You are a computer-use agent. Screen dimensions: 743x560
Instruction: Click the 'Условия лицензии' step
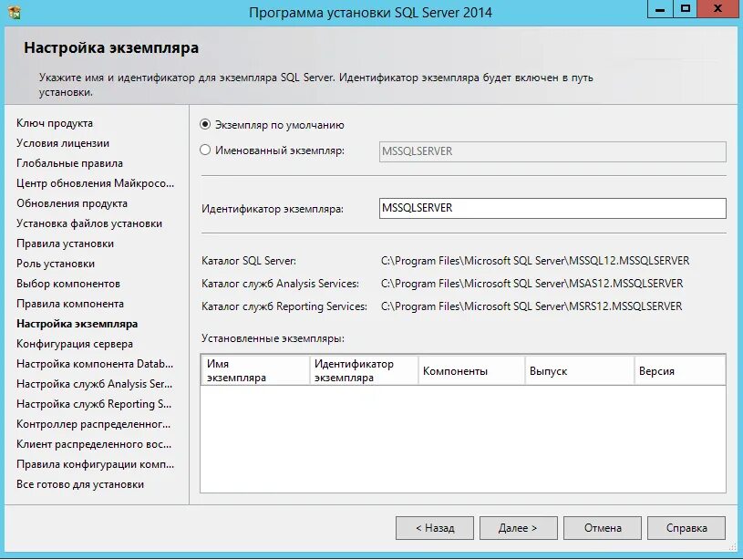point(63,143)
